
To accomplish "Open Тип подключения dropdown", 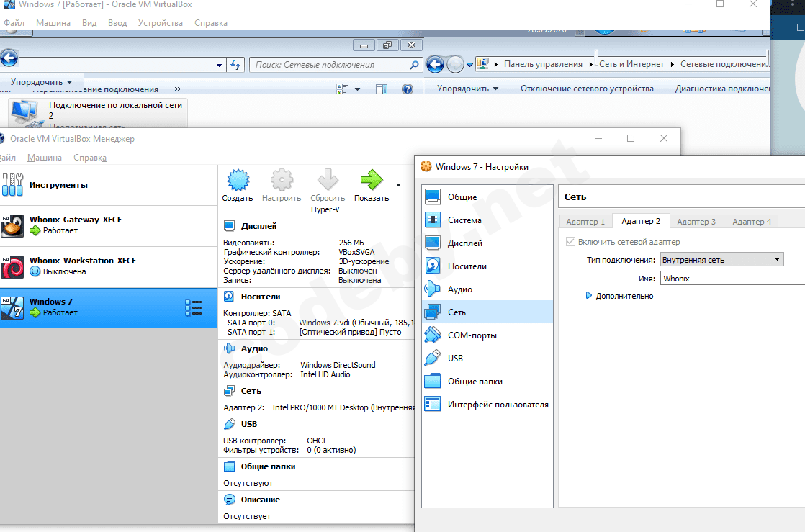I will 721,260.
